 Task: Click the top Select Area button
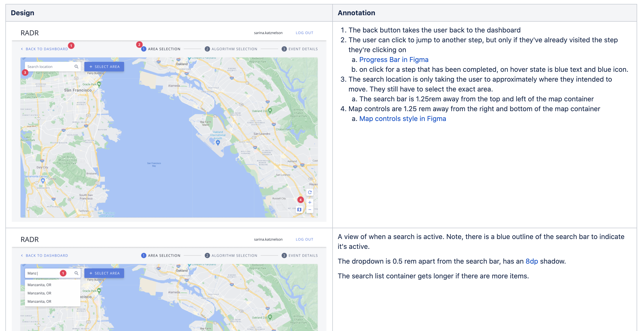tap(104, 67)
